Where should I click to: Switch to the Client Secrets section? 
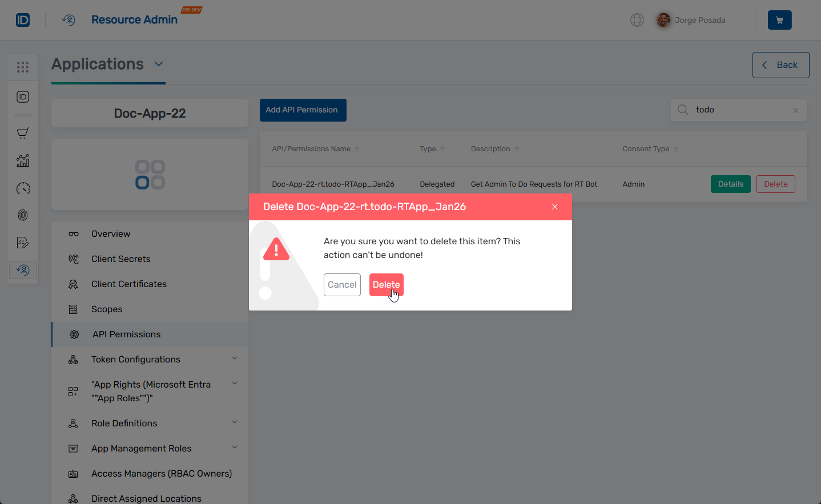coord(120,259)
